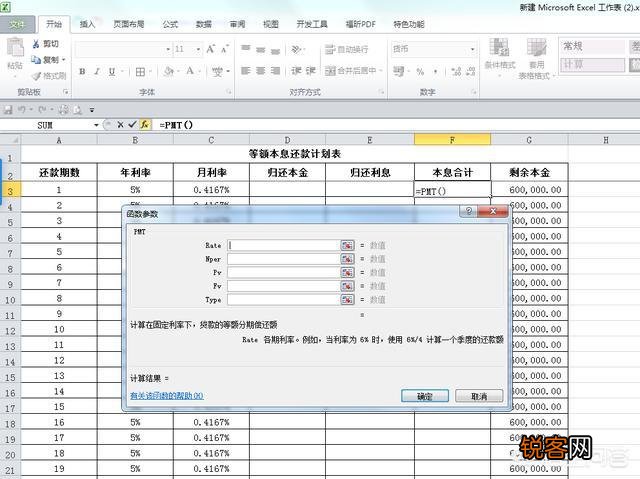Click the increase decimal icon
This screenshot has width=640, height=479.
point(456,72)
